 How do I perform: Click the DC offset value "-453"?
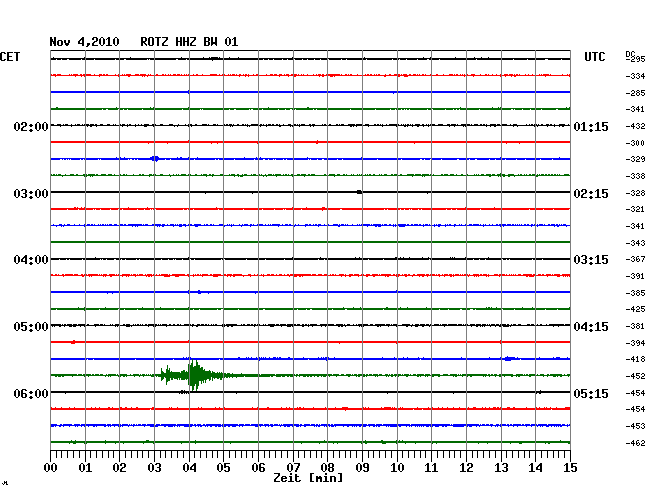(x=635, y=426)
